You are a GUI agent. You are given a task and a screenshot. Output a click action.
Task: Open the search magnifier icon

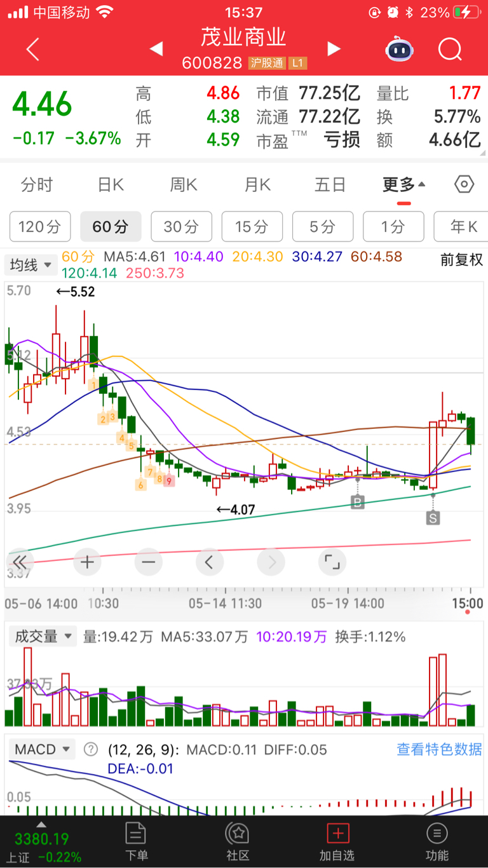pyautogui.click(x=450, y=49)
